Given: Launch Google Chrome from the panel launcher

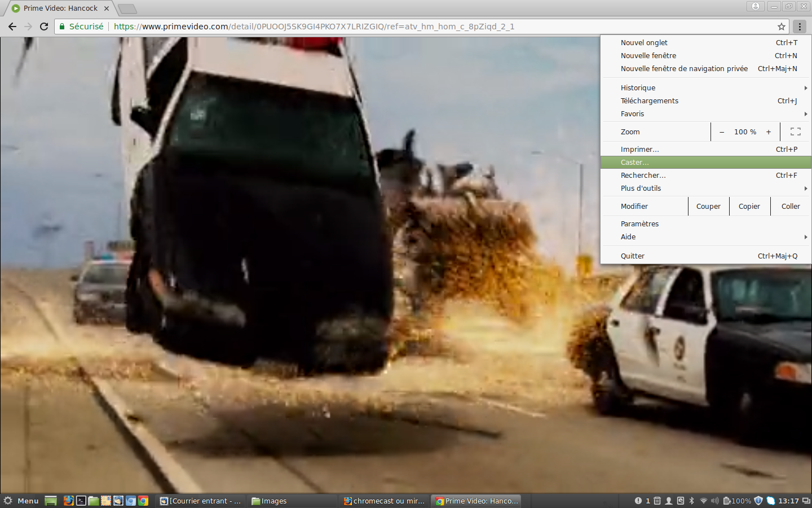Looking at the screenshot, I should [143, 501].
